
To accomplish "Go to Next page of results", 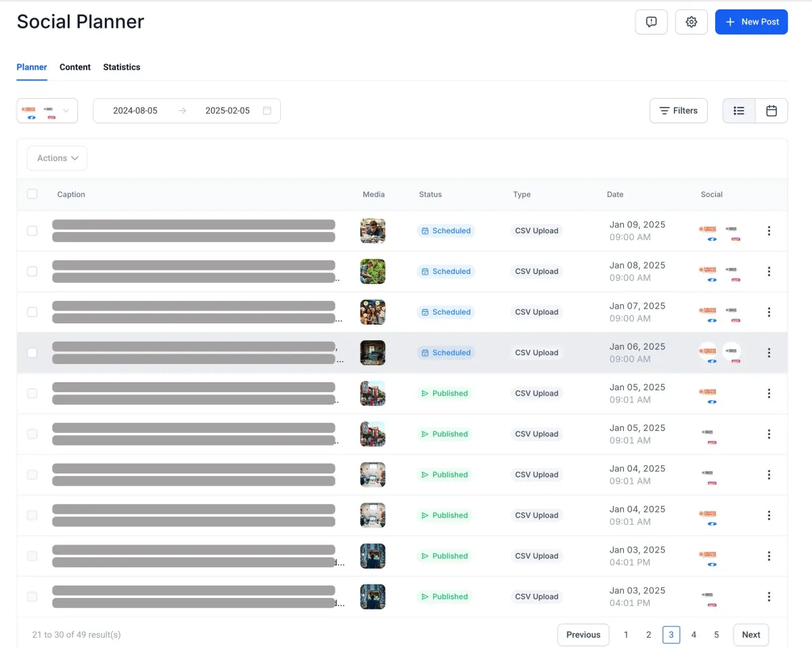I will [x=750, y=634].
